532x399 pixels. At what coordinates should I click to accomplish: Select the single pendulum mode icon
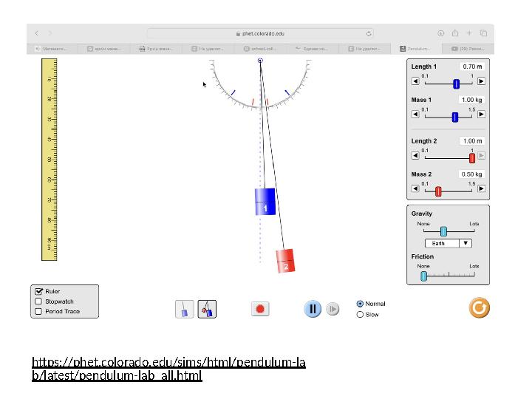(x=185, y=309)
